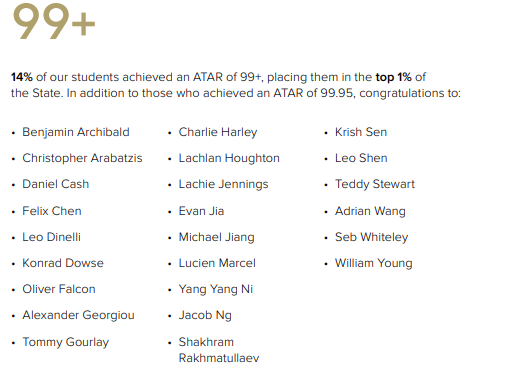The width and height of the screenshot is (507, 369).
Task: Select Leo Dinelli in first column
Action: 51,237
